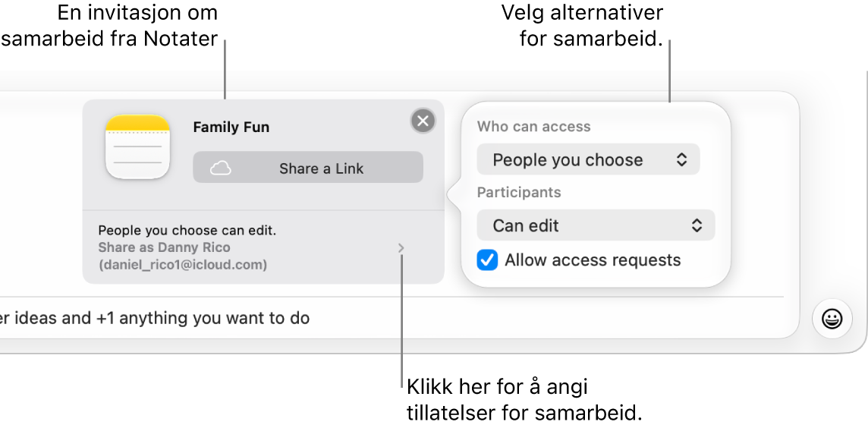Click the yellow Notes app icon
This screenshot has height=428, width=868.
tap(137, 146)
